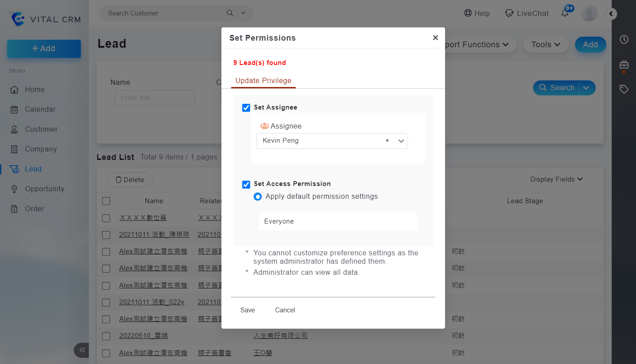Click the user avatar profile icon
The width and height of the screenshot is (636, 364).
[x=589, y=13]
